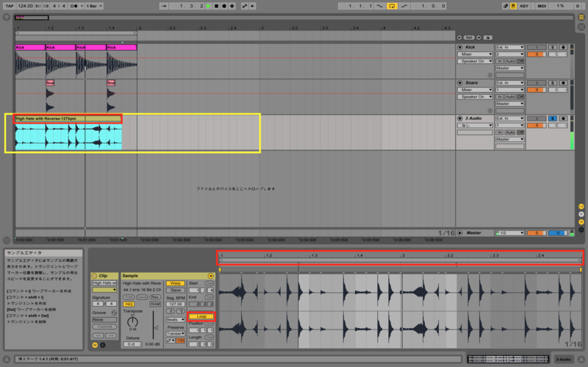Toggle the MIDI map mode button
Viewport: 588px width, 367px height.
tap(542, 6)
